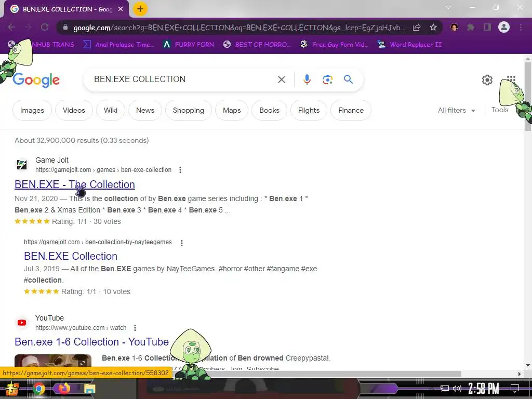Focus the BEN.EXE COLLECTION search field

[x=183, y=79]
